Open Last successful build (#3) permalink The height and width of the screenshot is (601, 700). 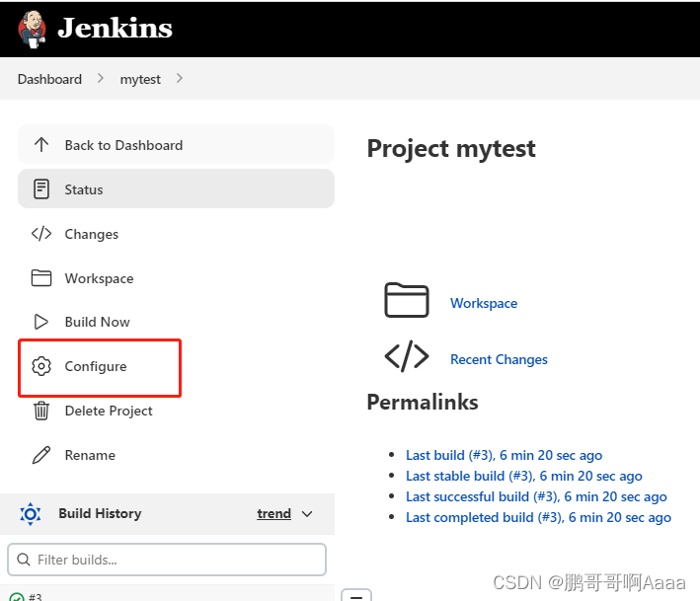tap(536, 496)
